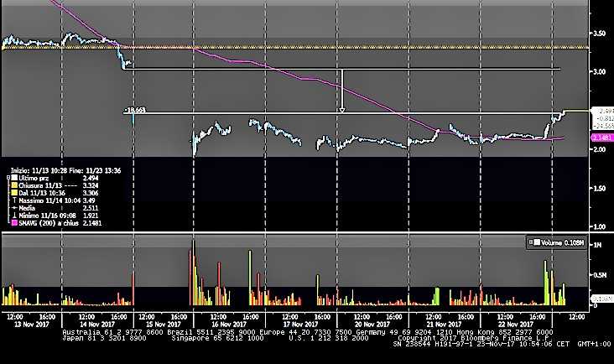Viewport: 614px width, 364px height.
Task: Click the white last-price axis tag
Action: 602,118
